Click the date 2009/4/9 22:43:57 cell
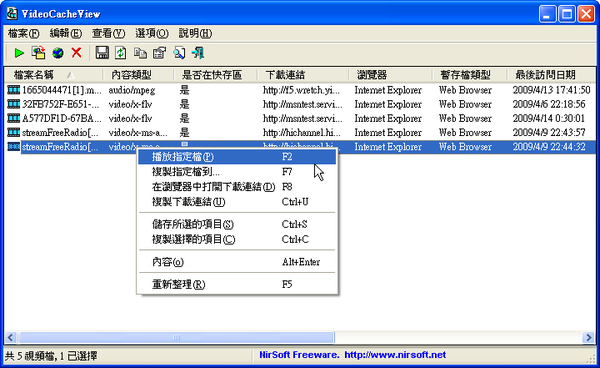The height and width of the screenshot is (368, 600). point(549,132)
